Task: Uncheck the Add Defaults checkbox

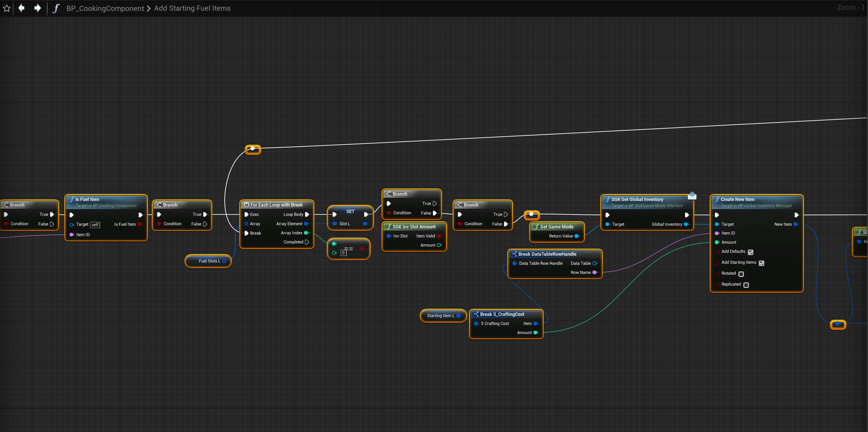Action: [x=750, y=252]
